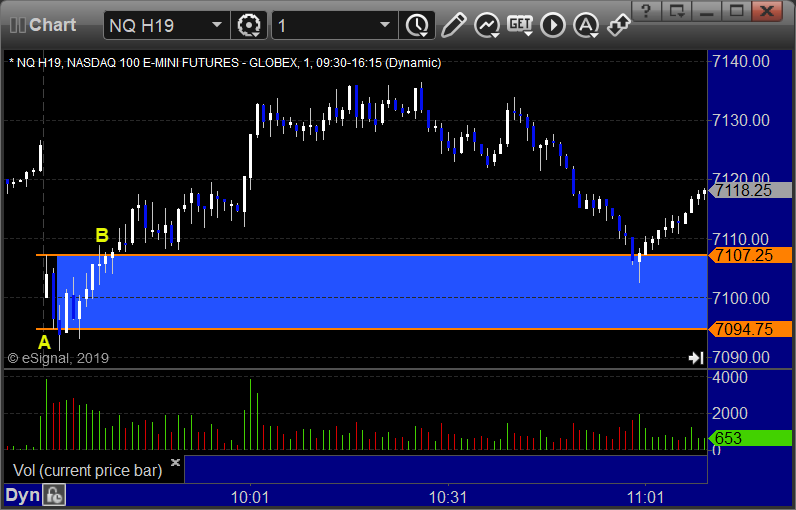
Task: Click the 2000 volume axis label
Action: pyautogui.click(x=729, y=413)
